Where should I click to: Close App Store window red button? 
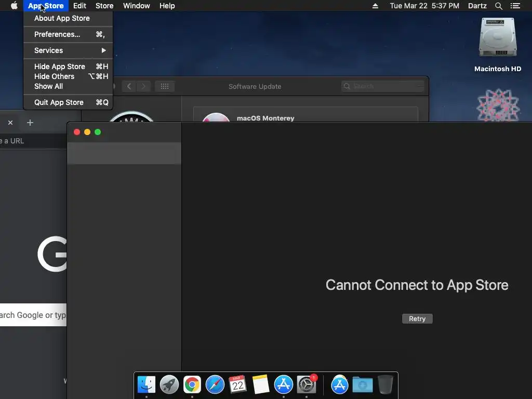click(x=77, y=132)
